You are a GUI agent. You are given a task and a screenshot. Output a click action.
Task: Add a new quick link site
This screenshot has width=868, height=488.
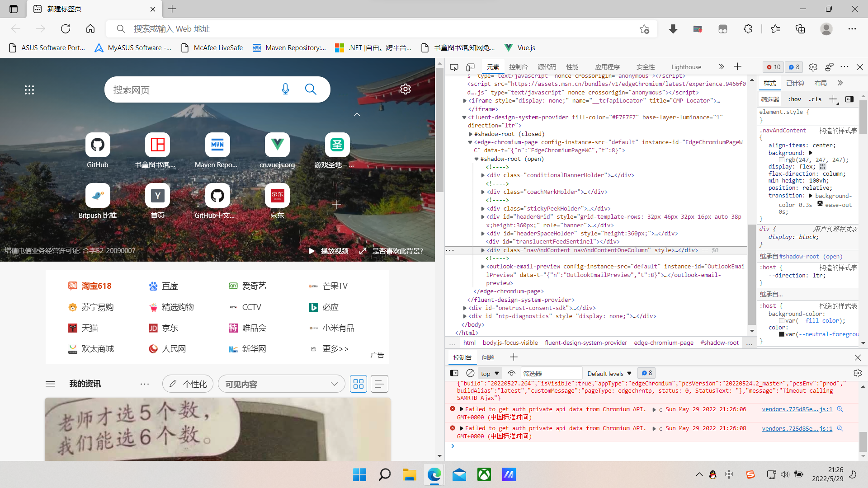click(x=337, y=205)
